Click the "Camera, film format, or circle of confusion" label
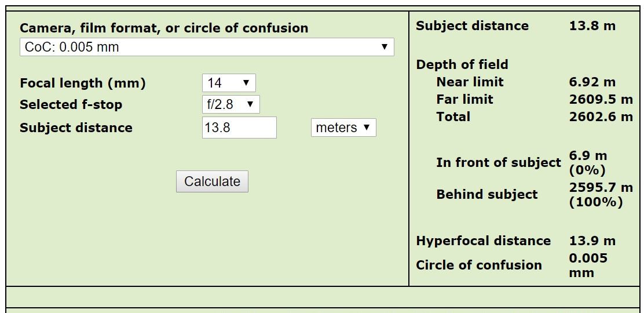The image size is (644, 313). pyautogui.click(x=164, y=28)
